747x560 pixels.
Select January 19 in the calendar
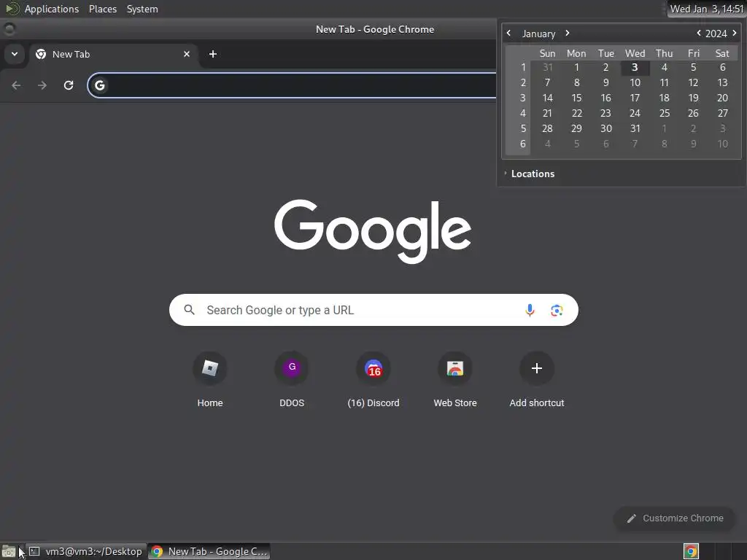[693, 98]
